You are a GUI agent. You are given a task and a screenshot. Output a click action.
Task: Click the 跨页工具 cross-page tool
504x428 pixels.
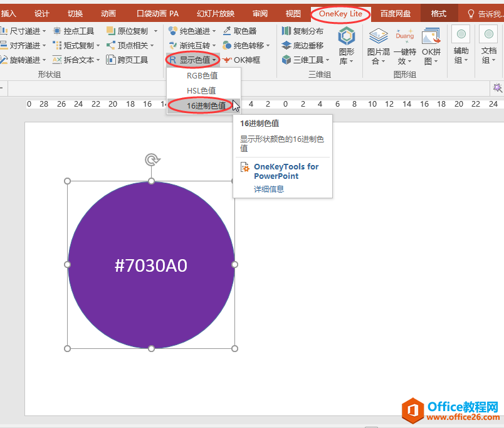pyautogui.click(x=127, y=60)
